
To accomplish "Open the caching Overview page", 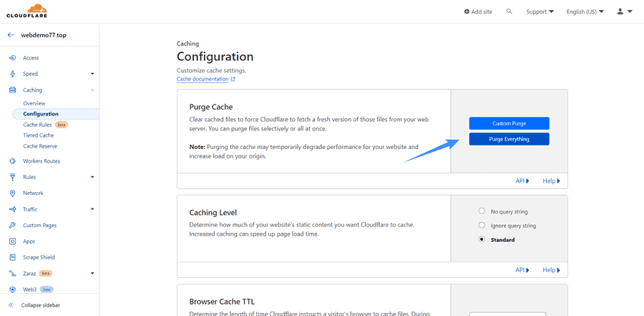I will pyautogui.click(x=34, y=103).
